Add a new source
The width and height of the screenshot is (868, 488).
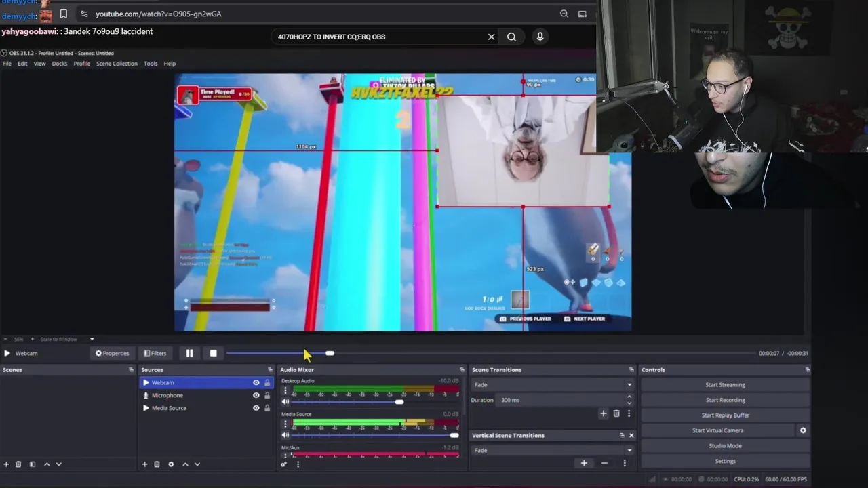pos(144,464)
